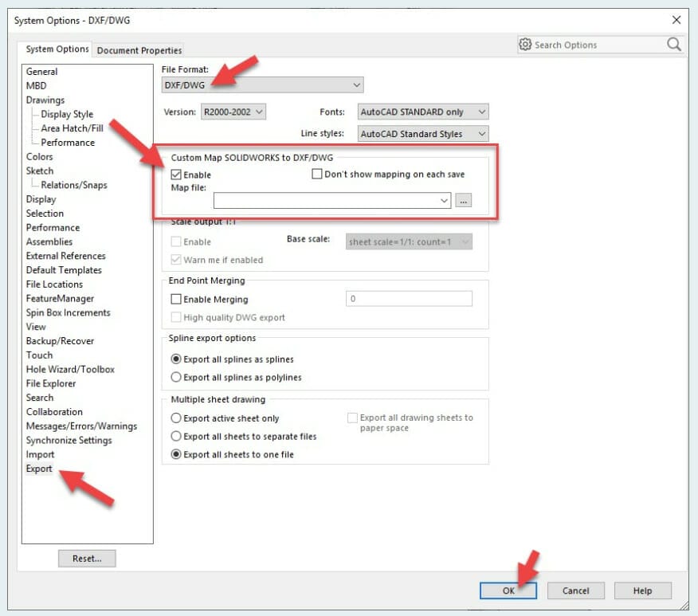698x616 pixels.
Task: Click the Search Options gear icon
Action: pos(525,45)
